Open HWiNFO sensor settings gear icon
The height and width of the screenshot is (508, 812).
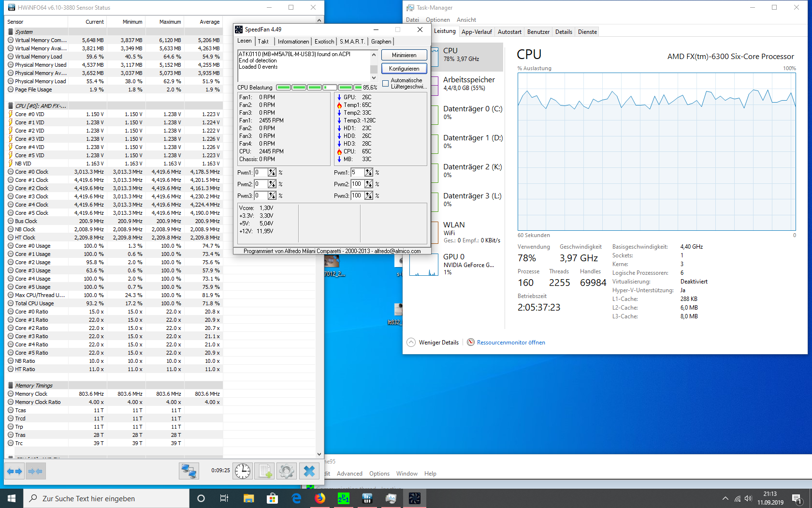coord(287,471)
